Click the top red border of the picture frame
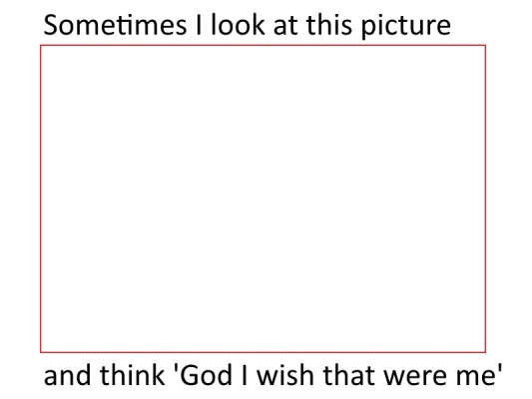 pos(263,46)
